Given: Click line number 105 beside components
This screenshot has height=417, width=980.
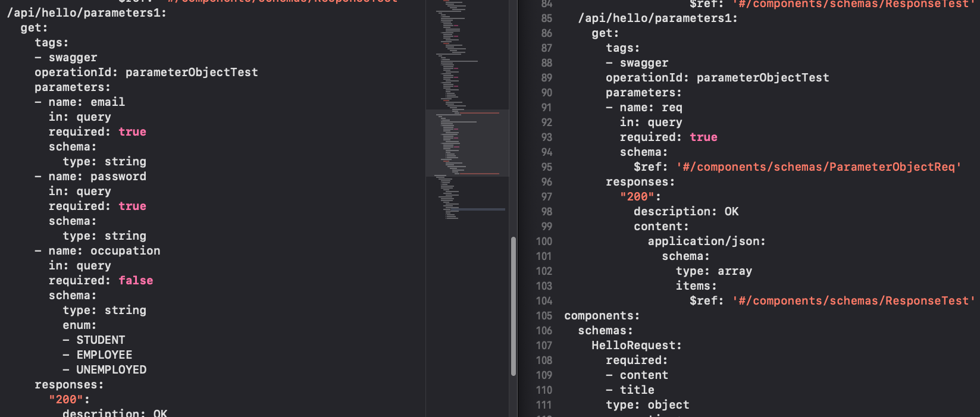Looking at the screenshot, I should click(x=544, y=316).
